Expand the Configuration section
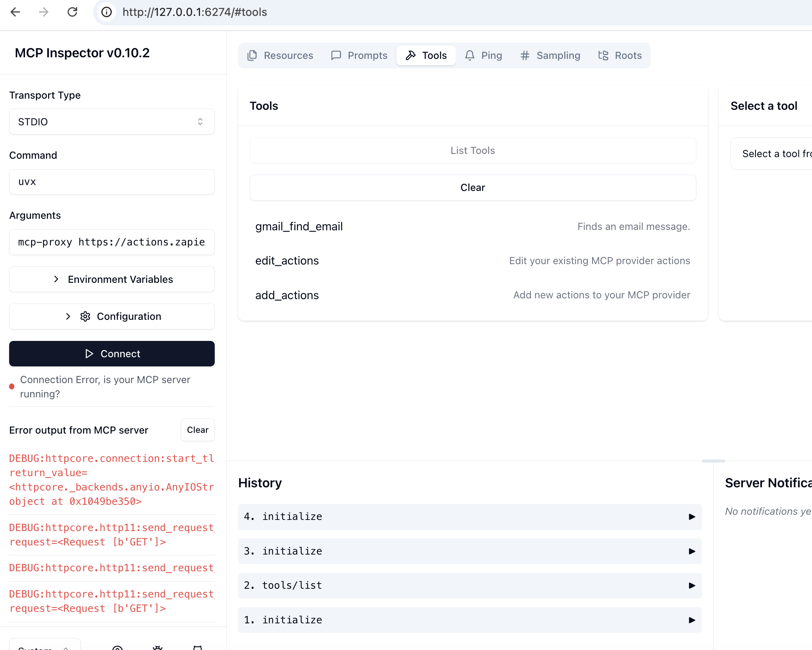Screen dimensions: 812x650 pos(112,316)
